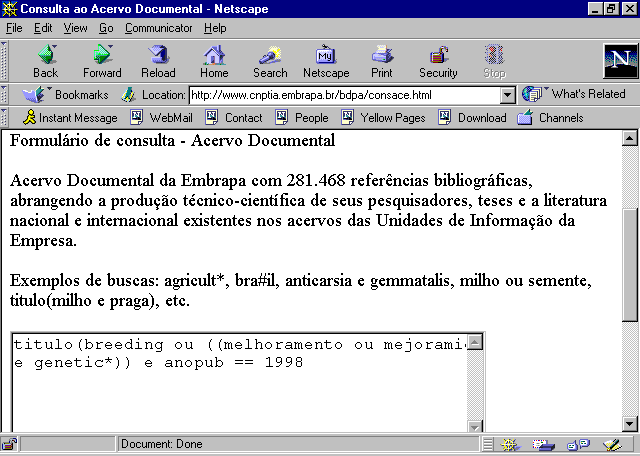Click the Netscape N logo
This screenshot has width=640, height=456.
[x=620, y=61]
